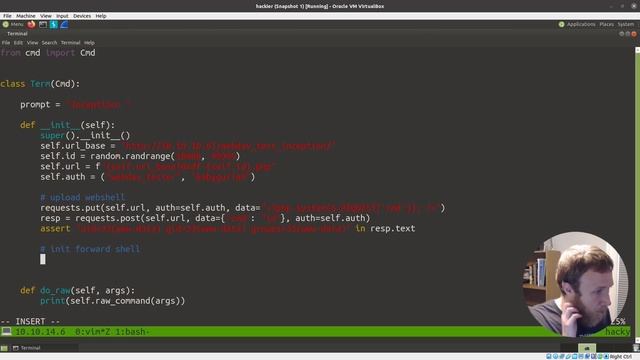Click the 'def __init__(self):' line
The image size is (640, 360).
point(68,125)
